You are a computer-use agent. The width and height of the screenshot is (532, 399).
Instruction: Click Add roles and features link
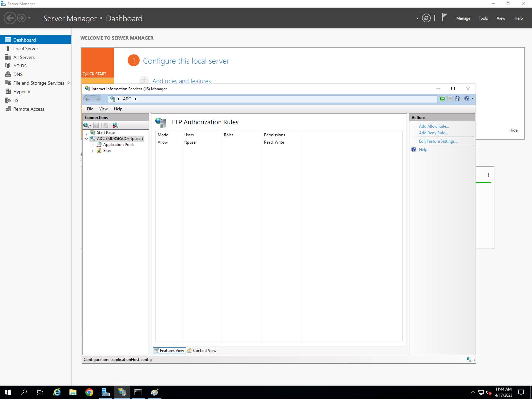tap(182, 81)
